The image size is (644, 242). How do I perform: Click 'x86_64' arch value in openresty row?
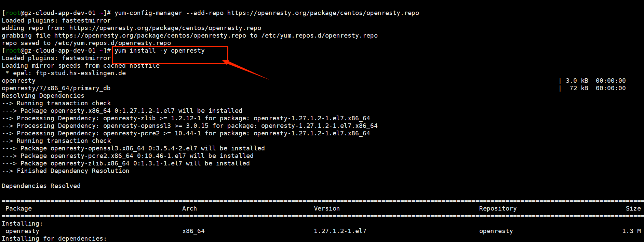point(193,231)
